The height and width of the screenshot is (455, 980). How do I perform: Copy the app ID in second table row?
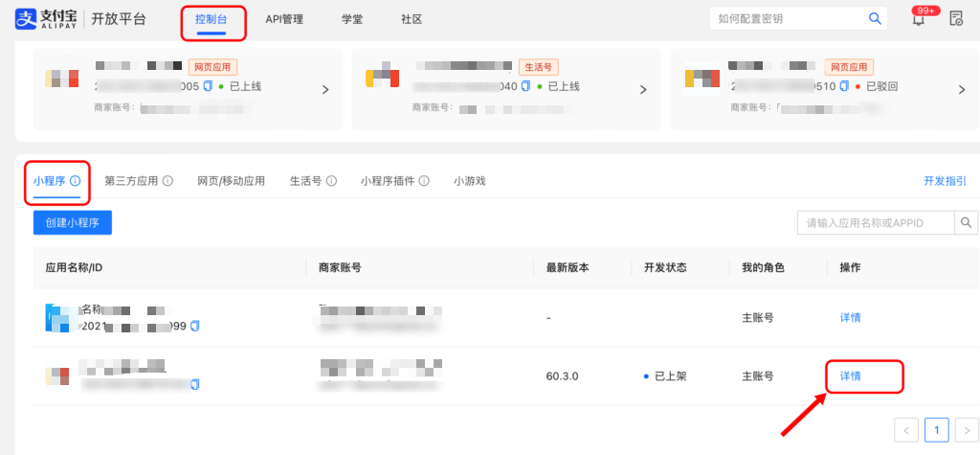click(x=195, y=384)
